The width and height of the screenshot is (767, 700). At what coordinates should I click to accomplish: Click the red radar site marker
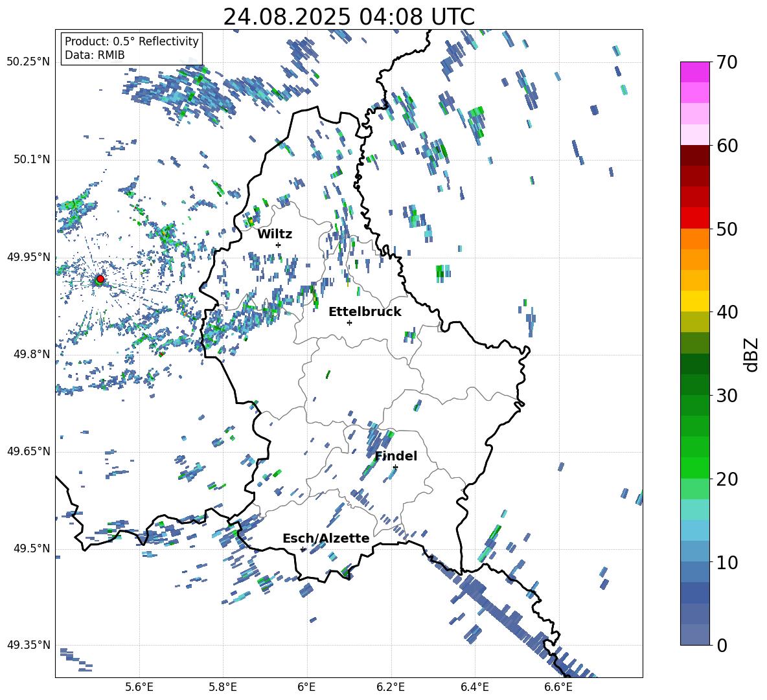pos(100,278)
